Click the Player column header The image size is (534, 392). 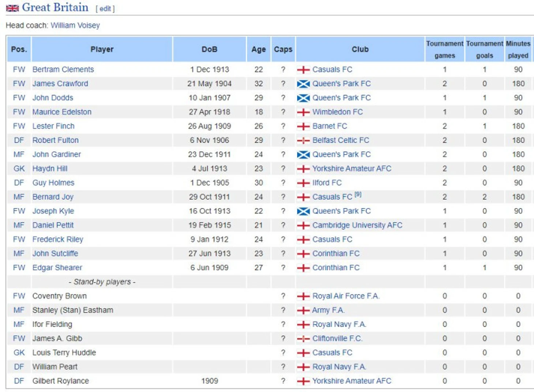pyautogui.click(x=102, y=49)
